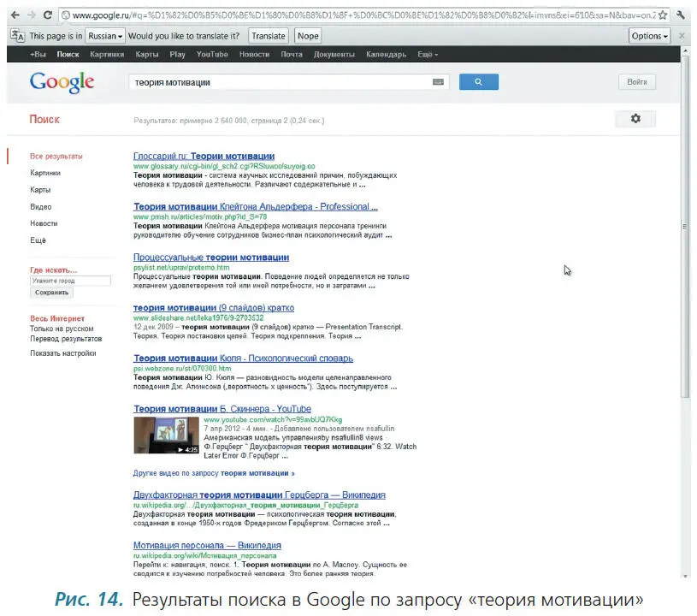Image resolution: width=697 pixels, height=616 pixels.
Task: Click the Где искать... sidebar heading
Action: pos(53,270)
